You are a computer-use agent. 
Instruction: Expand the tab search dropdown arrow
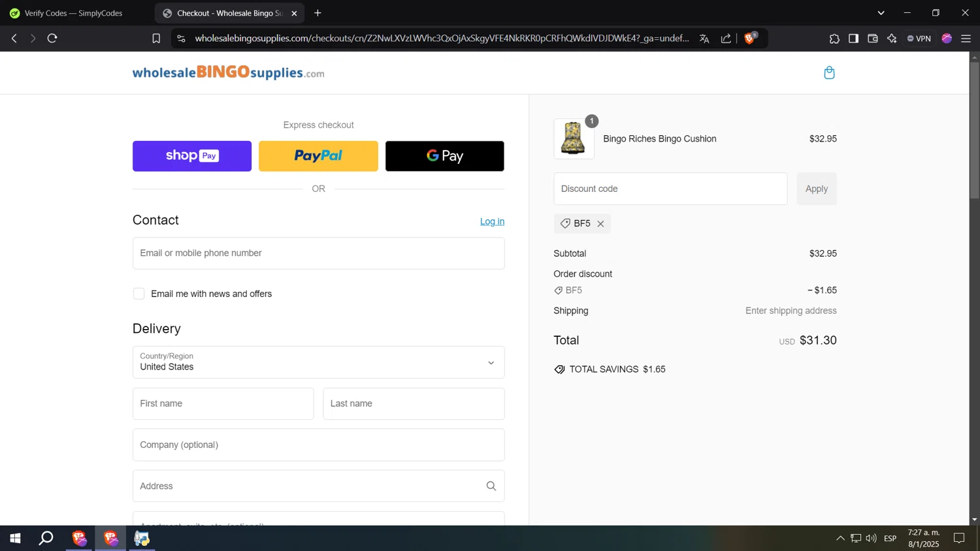(881, 13)
